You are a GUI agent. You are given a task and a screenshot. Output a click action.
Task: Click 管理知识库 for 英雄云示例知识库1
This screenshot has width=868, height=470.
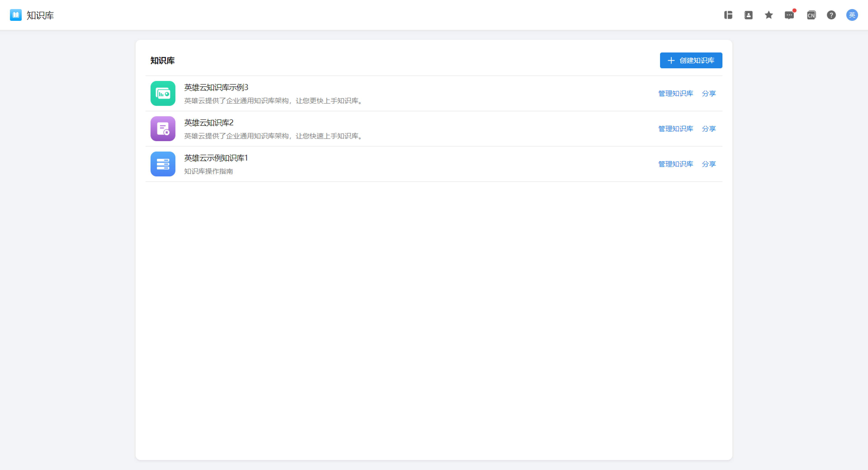click(676, 164)
